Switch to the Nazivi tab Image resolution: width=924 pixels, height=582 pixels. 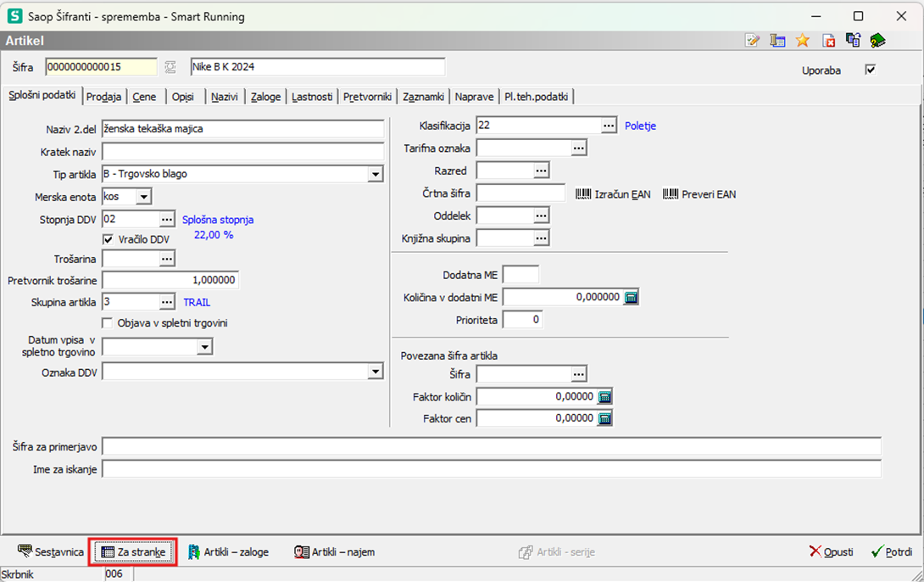225,97
